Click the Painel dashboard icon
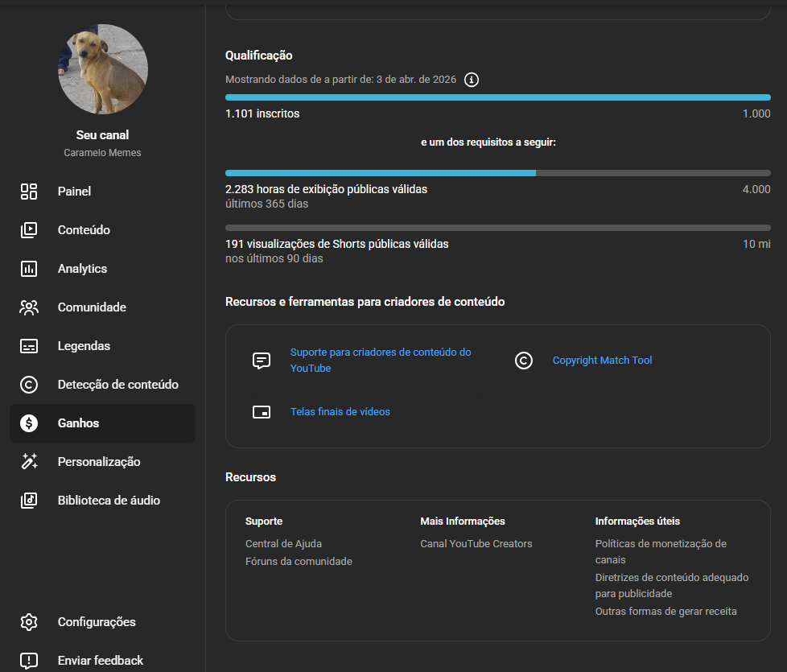The height and width of the screenshot is (672, 787). [29, 192]
